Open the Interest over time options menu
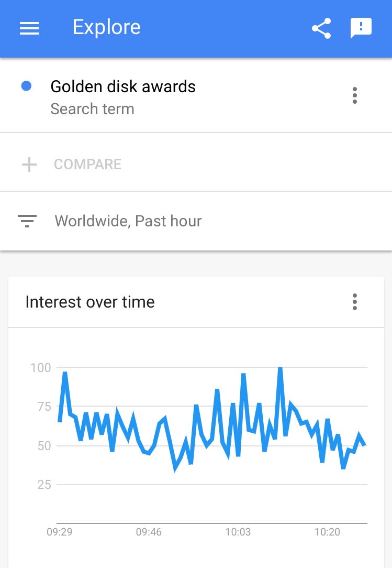This screenshot has height=568, width=392. (355, 302)
